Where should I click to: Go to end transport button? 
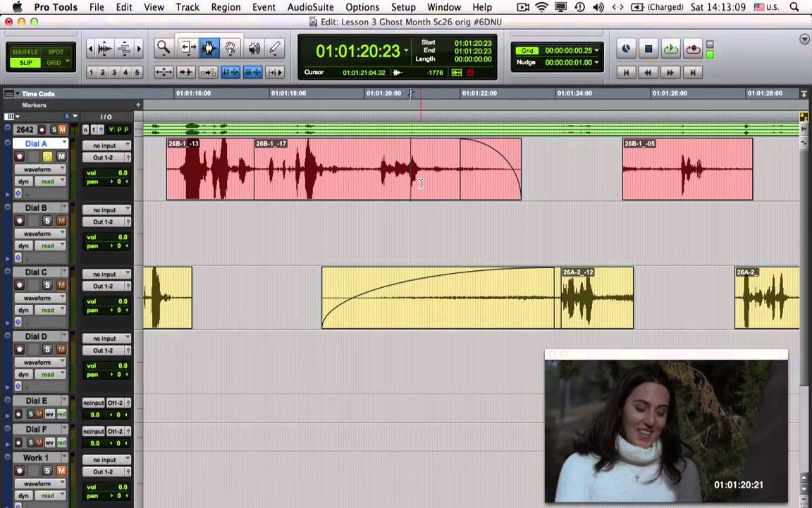693,73
